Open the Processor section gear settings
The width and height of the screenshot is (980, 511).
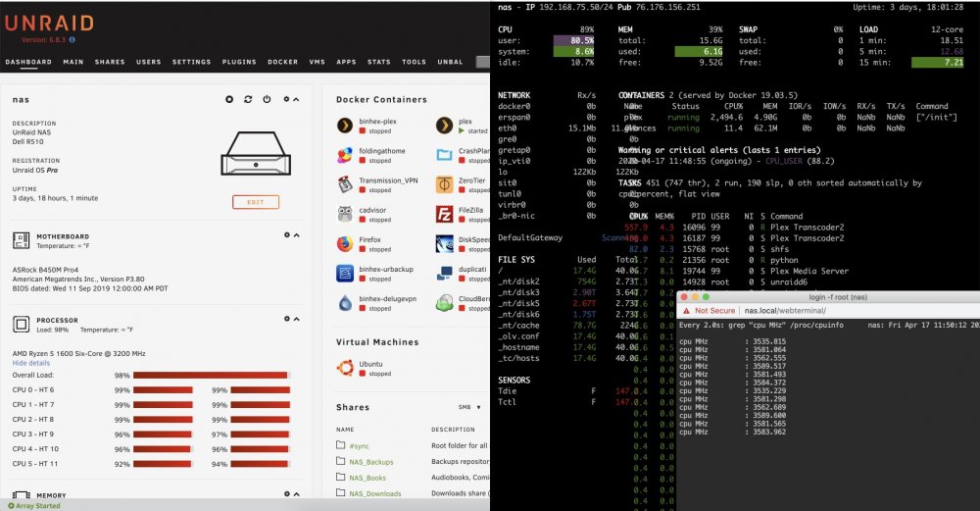(287, 319)
